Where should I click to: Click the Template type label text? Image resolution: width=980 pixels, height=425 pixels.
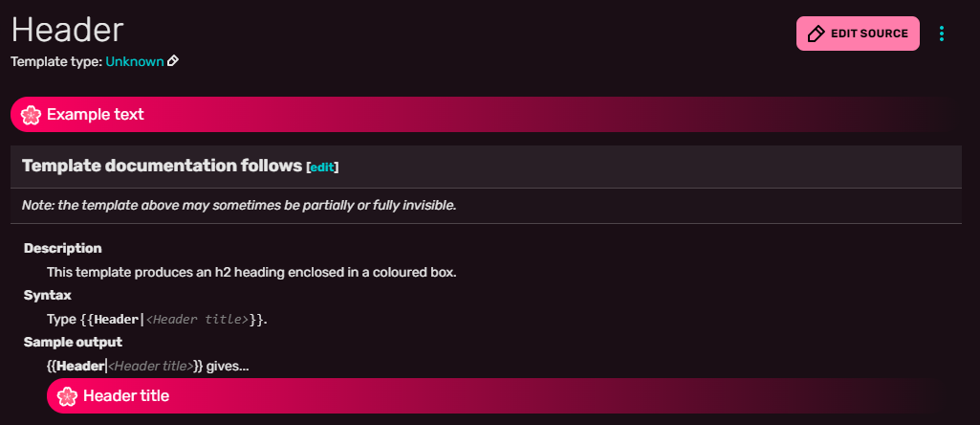point(56,61)
